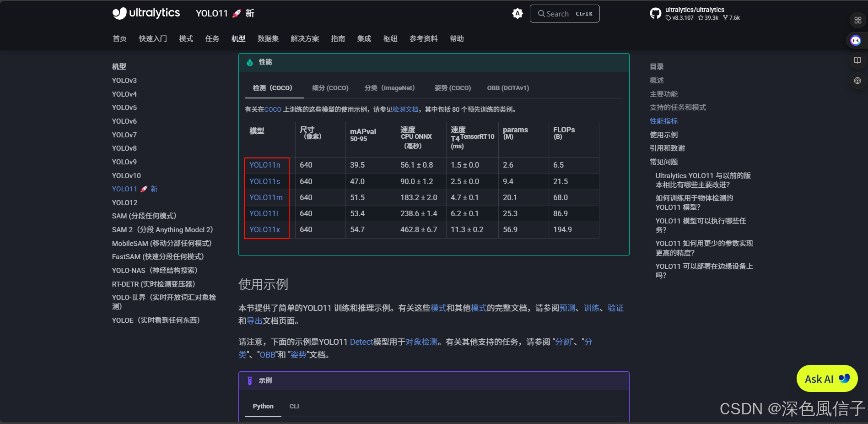Jump to 使用示例 in table of contents
This screenshot has width=868, height=424.
[x=663, y=135]
